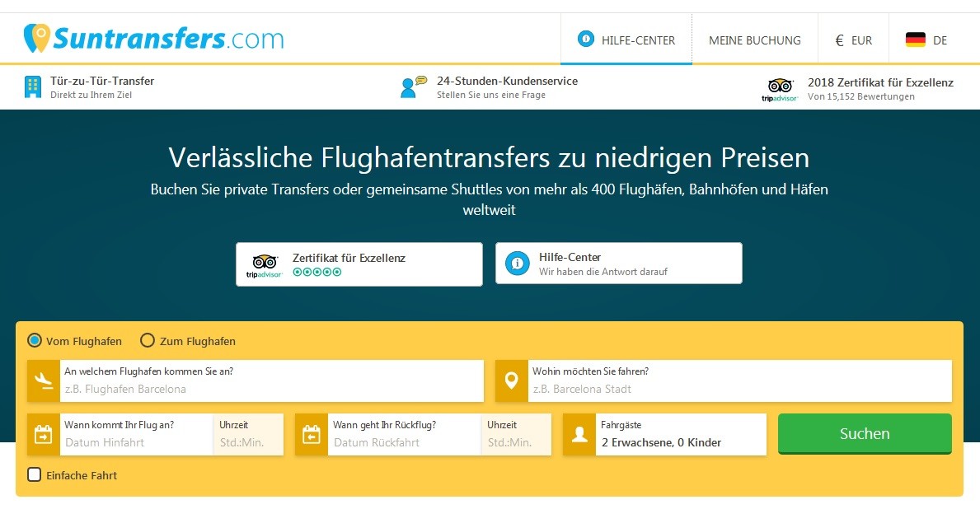Open the arrival Uhrzeit time field
Viewport: 980px width, 509px height.
tap(249, 434)
